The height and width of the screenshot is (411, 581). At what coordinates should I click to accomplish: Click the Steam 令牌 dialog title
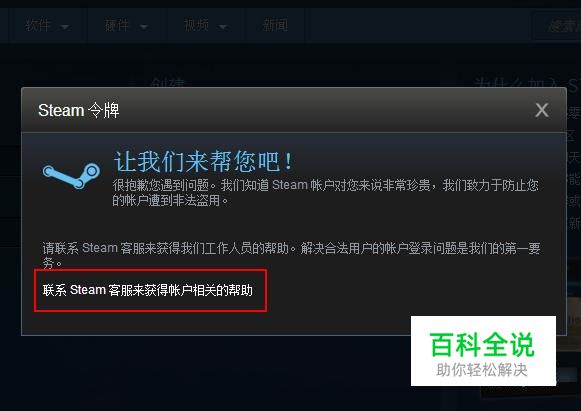pos(79,110)
